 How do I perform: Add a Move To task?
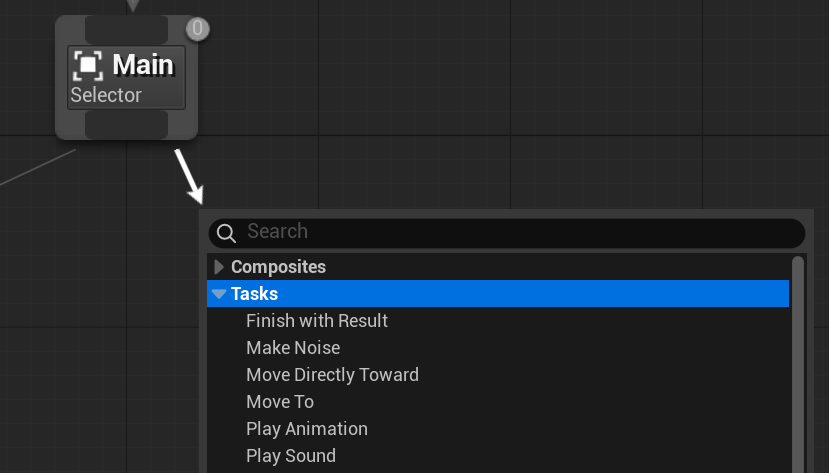coord(280,402)
